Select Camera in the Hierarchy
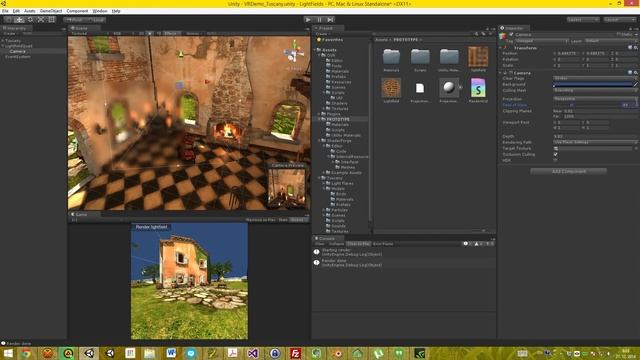 [18, 51]
